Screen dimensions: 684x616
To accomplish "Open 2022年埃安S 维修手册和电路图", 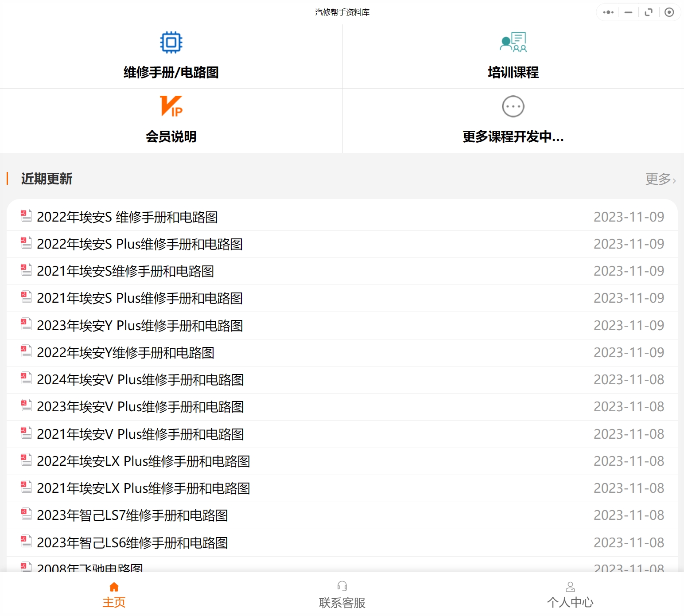I will (129, 217).
